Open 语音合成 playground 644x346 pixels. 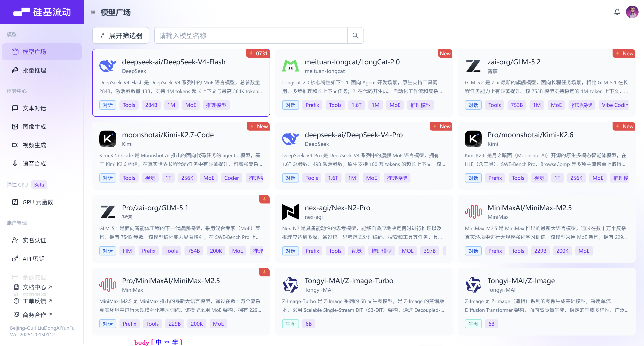42,163
